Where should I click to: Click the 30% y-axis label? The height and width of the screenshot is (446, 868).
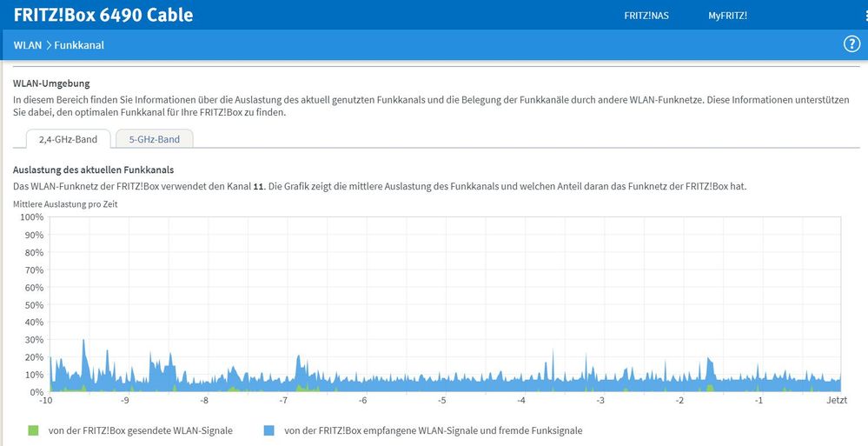(x=34, y=340)
